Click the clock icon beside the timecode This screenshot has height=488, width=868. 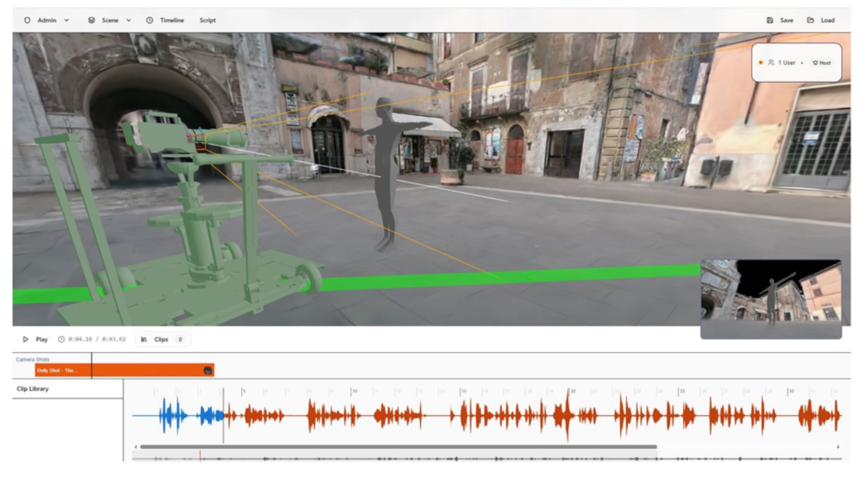pos(61,339)
